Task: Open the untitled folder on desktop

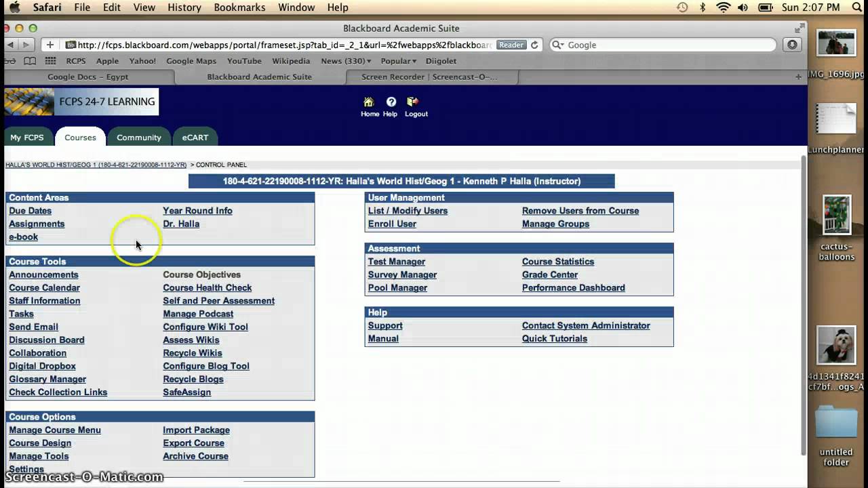Action: click(836, 421)
